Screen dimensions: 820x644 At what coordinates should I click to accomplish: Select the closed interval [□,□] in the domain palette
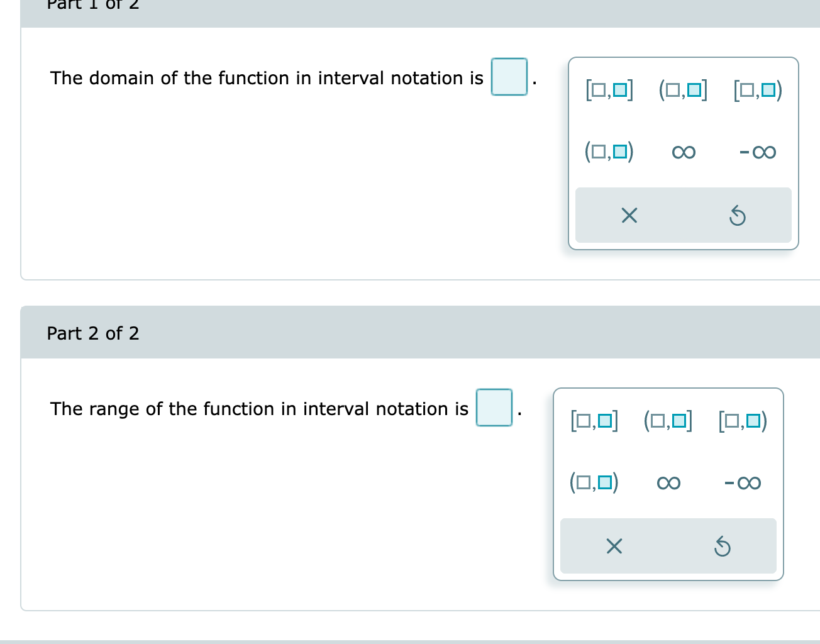coord(609,89)
